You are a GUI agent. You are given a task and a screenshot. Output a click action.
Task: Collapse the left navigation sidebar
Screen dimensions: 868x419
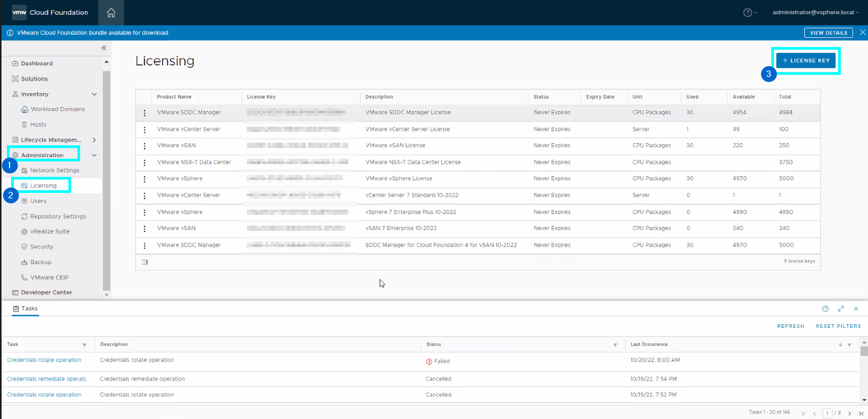coord(104,48)
